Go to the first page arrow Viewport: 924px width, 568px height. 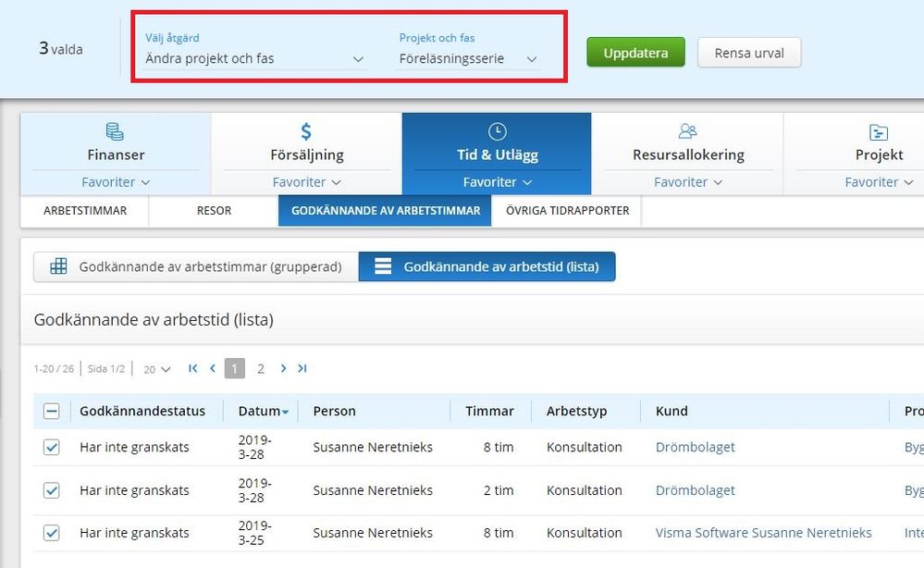(193, 368)
